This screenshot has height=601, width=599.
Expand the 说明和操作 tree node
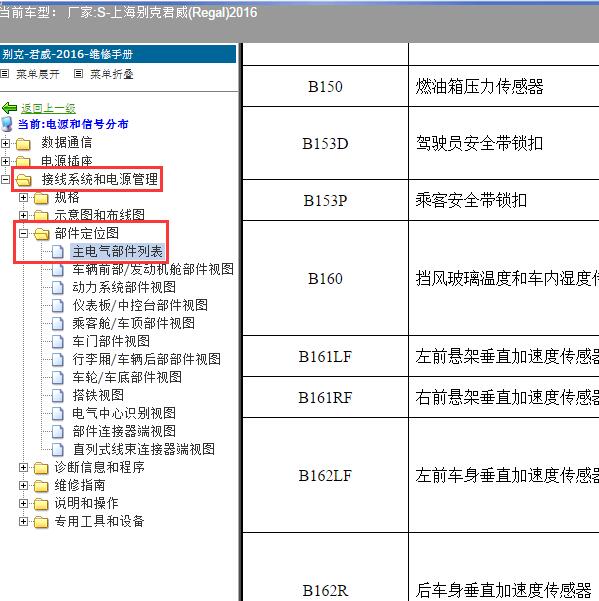click(x=23, y=504)
